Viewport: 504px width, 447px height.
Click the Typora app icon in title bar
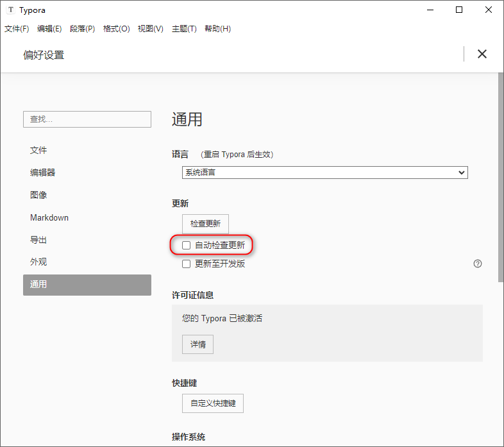pyautogui.click(x=11, y=10)
